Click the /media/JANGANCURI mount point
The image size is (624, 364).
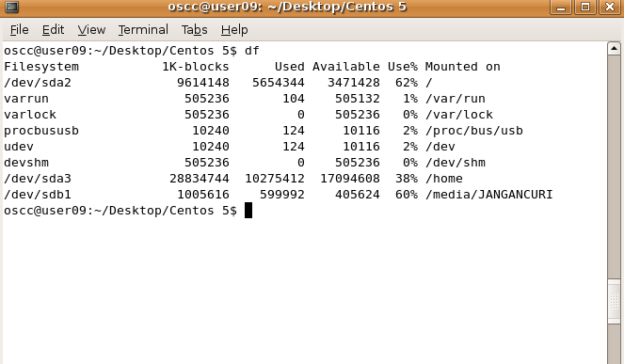click(489, 195)
